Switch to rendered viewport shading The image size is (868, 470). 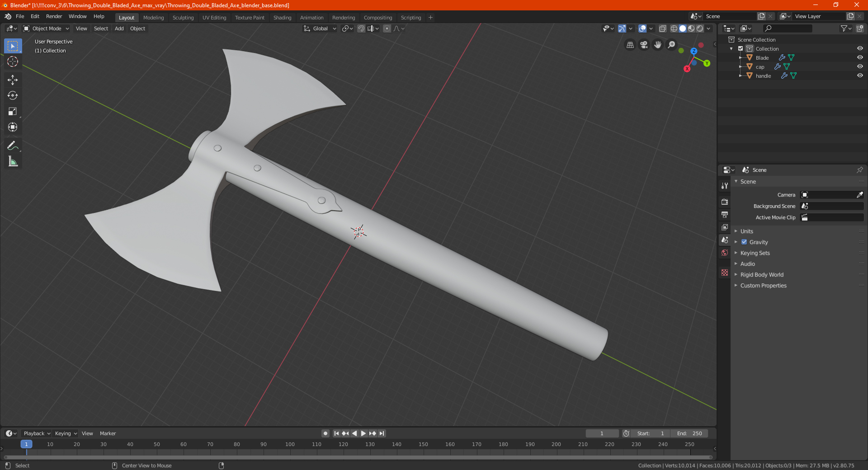coord(700,28)
